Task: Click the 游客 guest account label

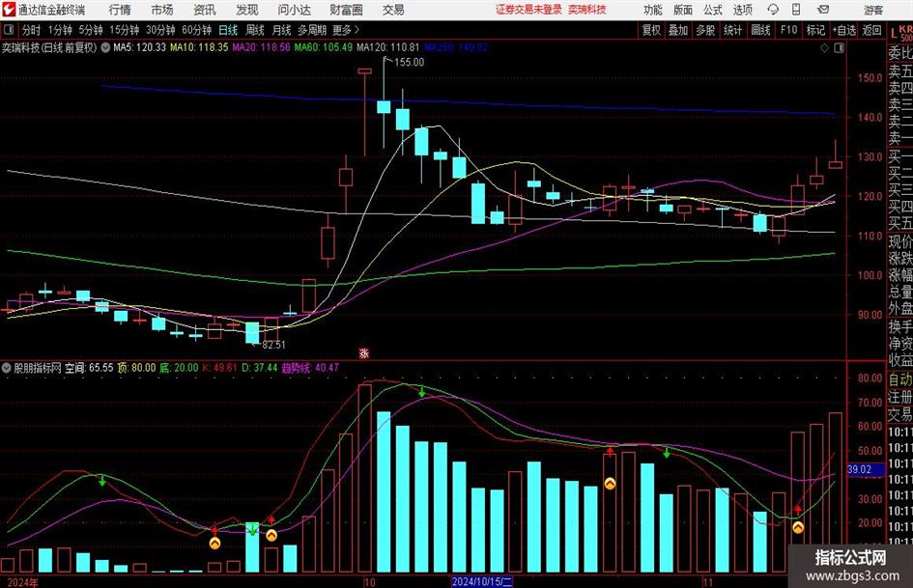Action: click(x=873, y=10)
